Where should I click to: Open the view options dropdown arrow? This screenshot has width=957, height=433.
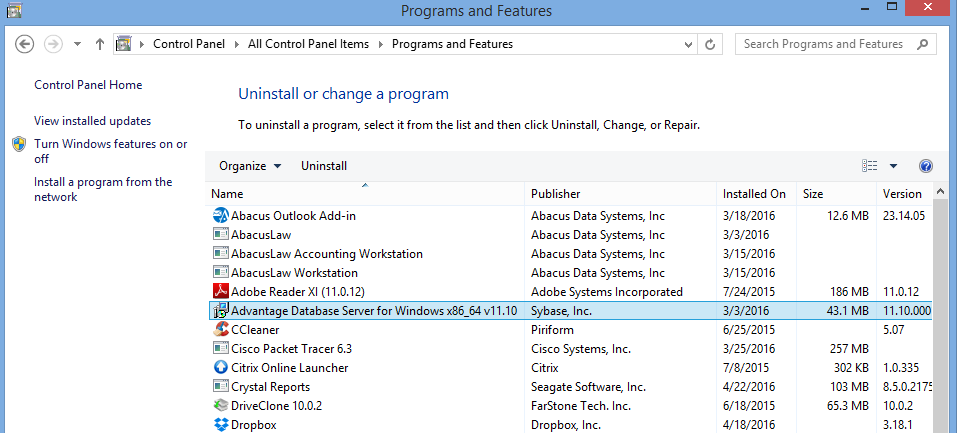[894, 166]
